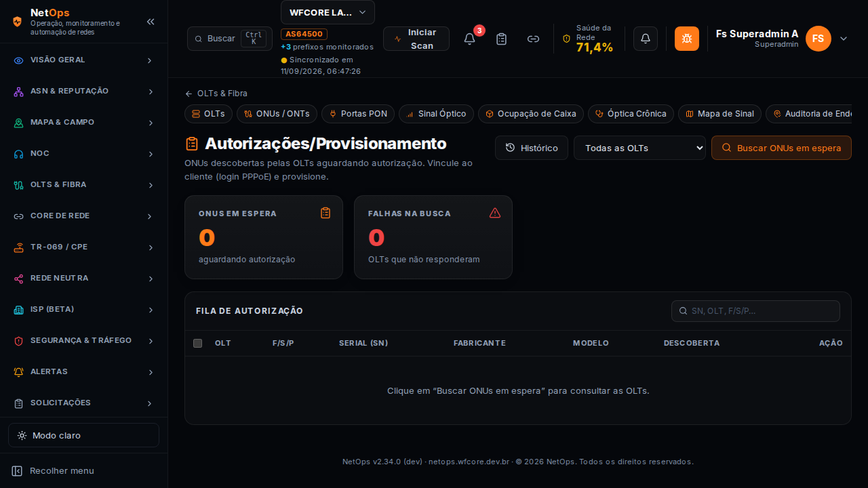Click Buscar ONUs em espera button

[x=781, y=148]
